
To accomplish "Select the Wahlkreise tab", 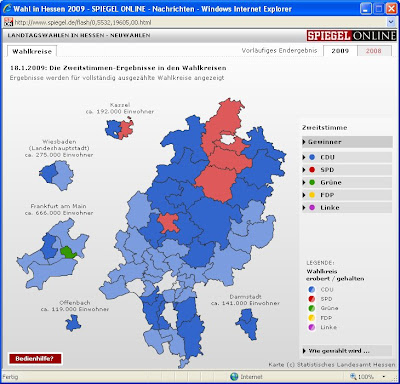I will point(32,51).
